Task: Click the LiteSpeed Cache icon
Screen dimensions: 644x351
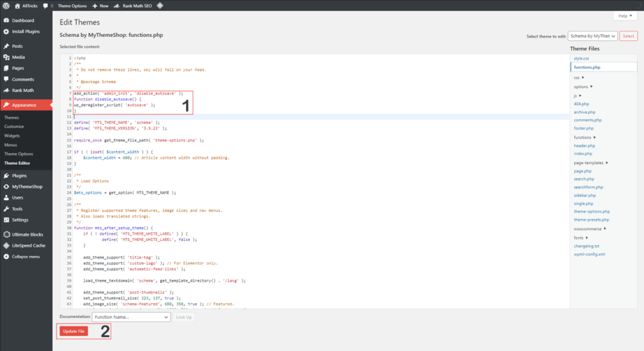Action: (x=6, y=245)
